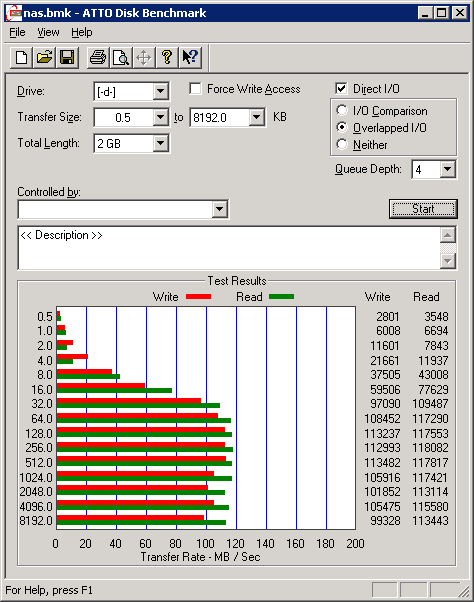Screen dimensions: 474x602
Task: Expand the Drive dropdown
Action: (x=160, y=91)
